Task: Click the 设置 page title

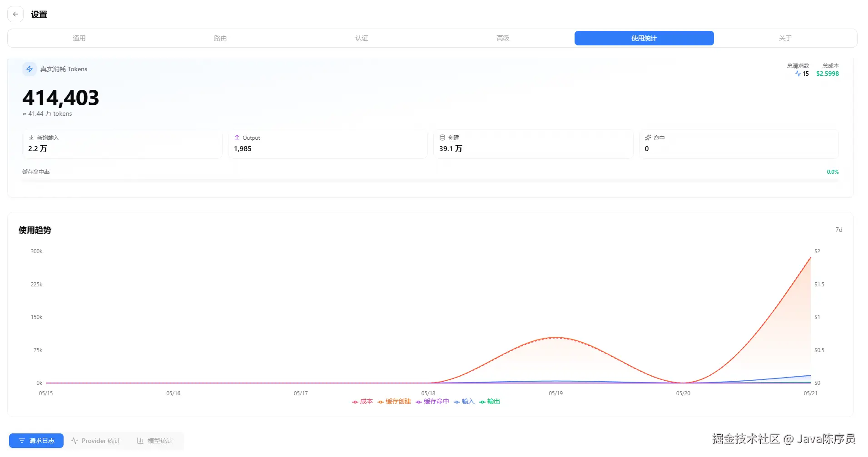Action: tap(39, 15)
